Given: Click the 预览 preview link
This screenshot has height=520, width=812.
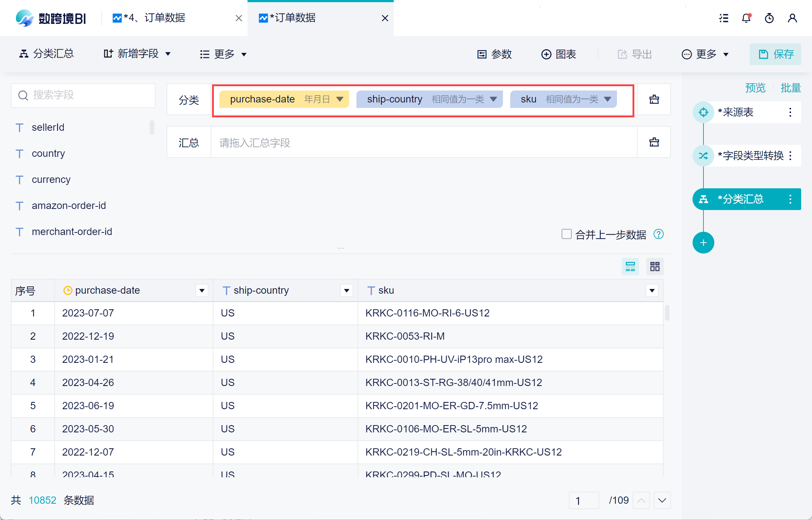Looking at the screenshot, I should click(755, 88).
